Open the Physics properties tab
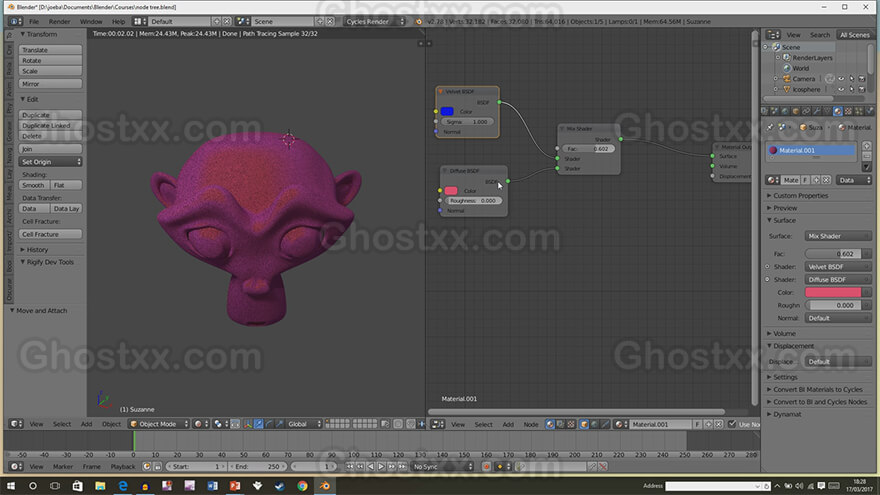This screenshot has width=880, height=495. [x=869, y=111]
